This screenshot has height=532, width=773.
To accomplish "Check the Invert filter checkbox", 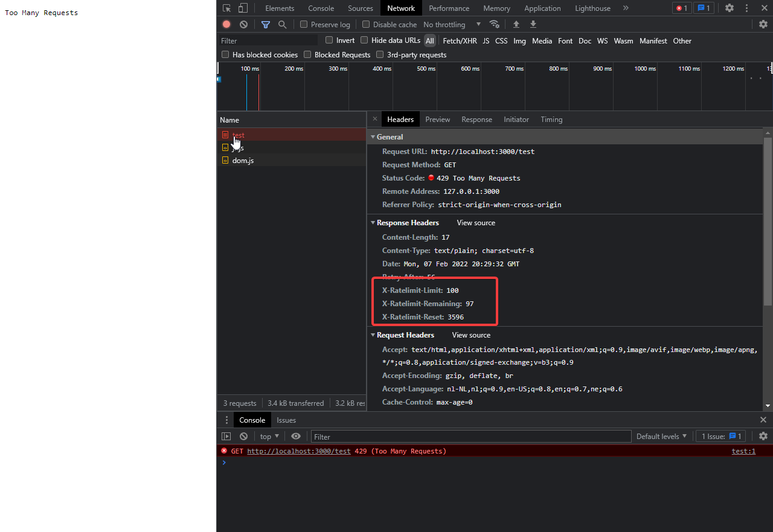I will click(329, 40).
